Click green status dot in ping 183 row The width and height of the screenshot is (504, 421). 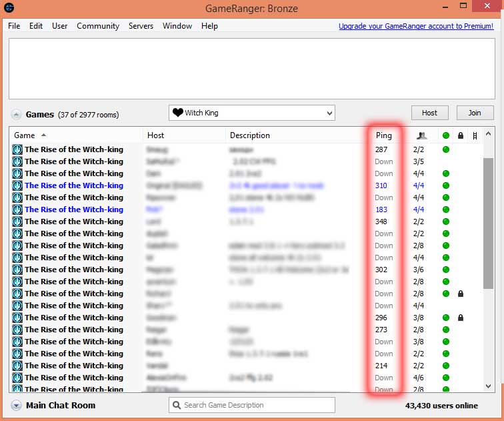coord(446,209)
